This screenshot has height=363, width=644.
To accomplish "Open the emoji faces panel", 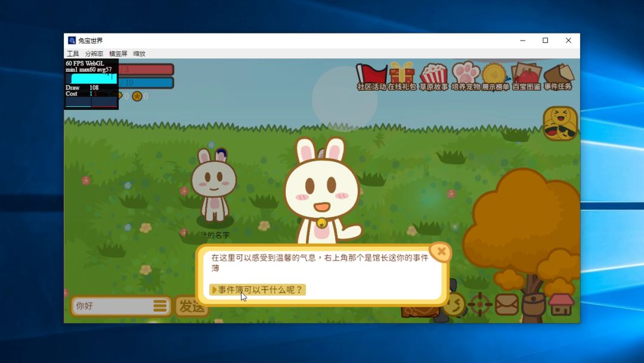I will click(560, 124).
